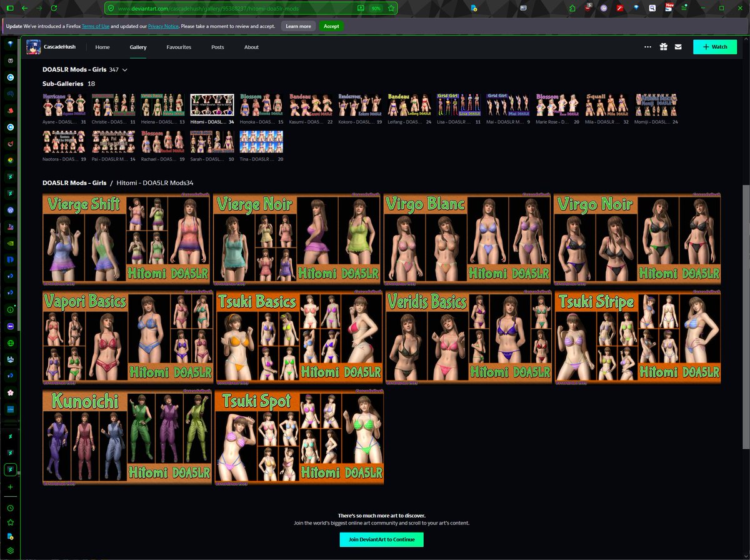
Task: Open the Privacy Notice link
Action: coord(162,26)
